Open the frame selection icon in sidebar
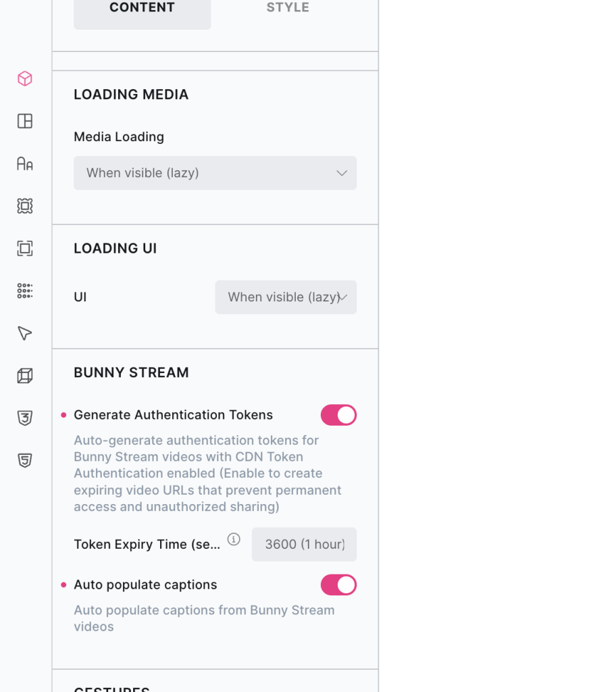This screenshot has height=692, width=616. pyautogui.click(x=24, y=248)
